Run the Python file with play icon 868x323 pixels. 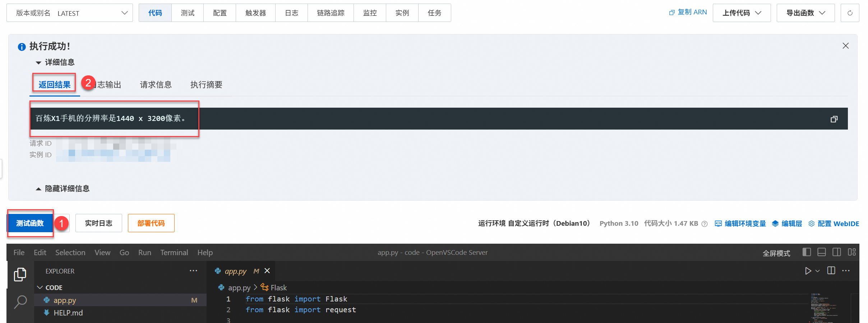pos(808,271)
